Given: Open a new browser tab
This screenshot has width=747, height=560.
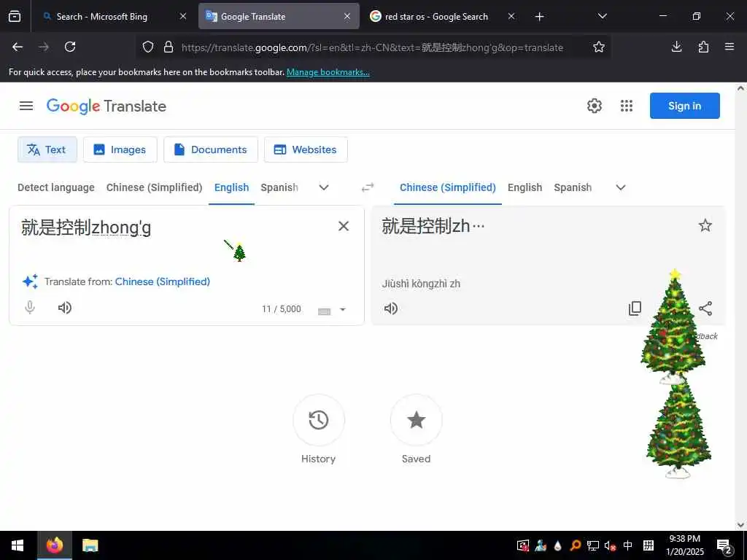Looking at the screenshot, I should click(539, 17).
